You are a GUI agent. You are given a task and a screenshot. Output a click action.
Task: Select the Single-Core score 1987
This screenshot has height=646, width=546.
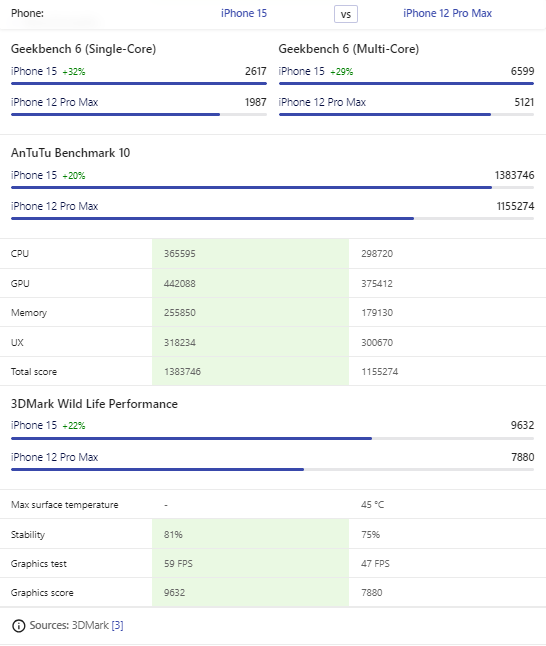pos(256,102)
